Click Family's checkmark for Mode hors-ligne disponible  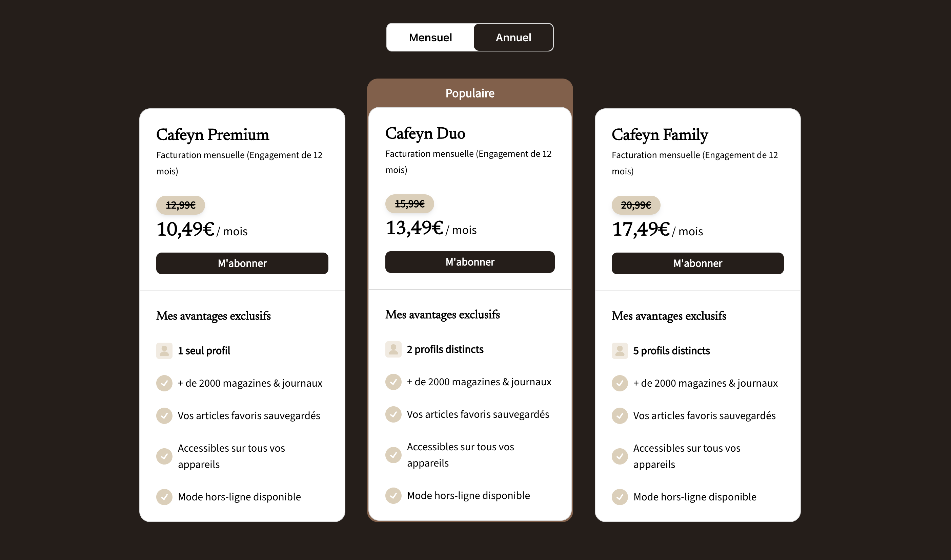[620, 497]
